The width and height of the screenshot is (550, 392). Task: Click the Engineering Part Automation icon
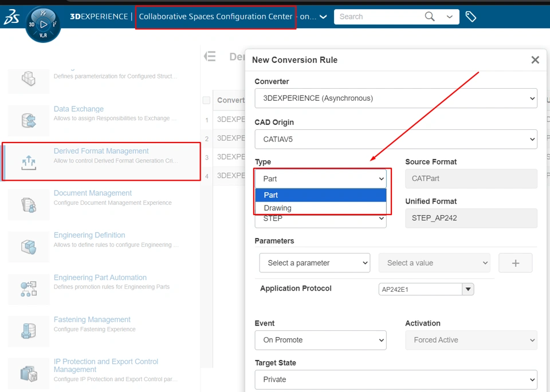click(29, 289)
